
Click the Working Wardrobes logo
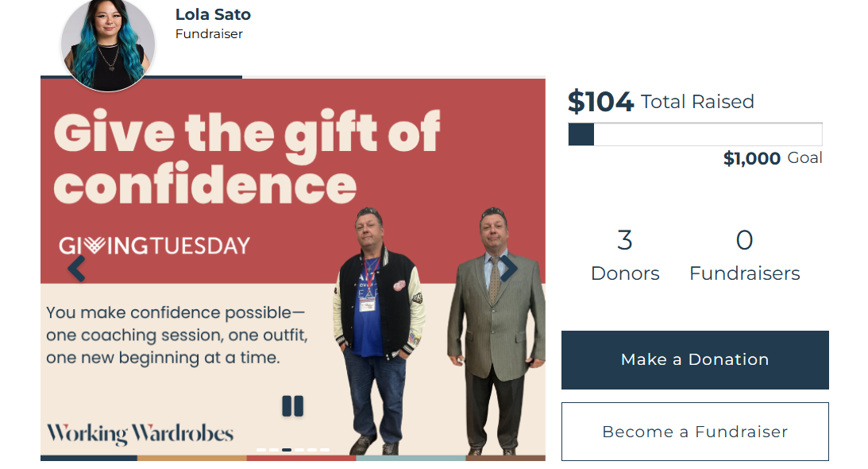[140, 434]
